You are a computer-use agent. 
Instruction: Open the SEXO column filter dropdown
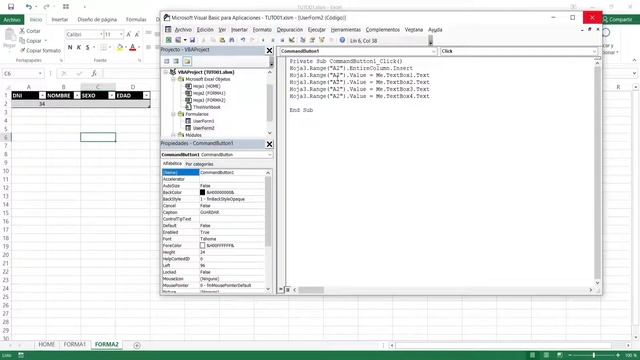(111, 96)
